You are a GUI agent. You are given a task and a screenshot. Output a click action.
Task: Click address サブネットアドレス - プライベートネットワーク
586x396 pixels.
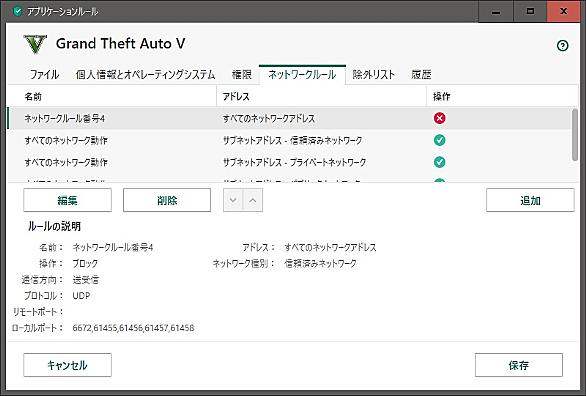click(294, 162)
